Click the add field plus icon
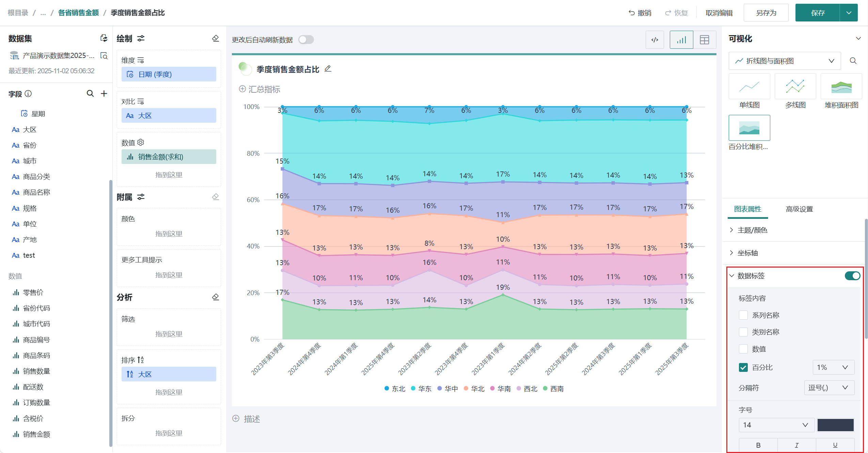The width and height of the screenshot is (868, 453). [x=104, y=93]
